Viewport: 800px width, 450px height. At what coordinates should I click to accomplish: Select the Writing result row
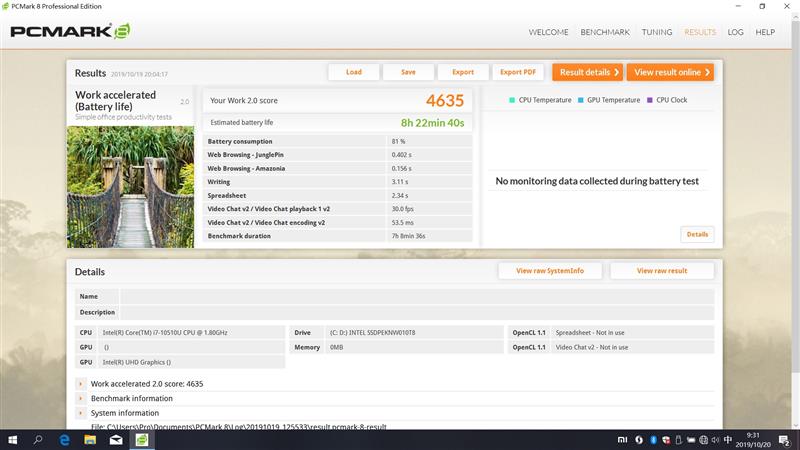coord(338,182)
